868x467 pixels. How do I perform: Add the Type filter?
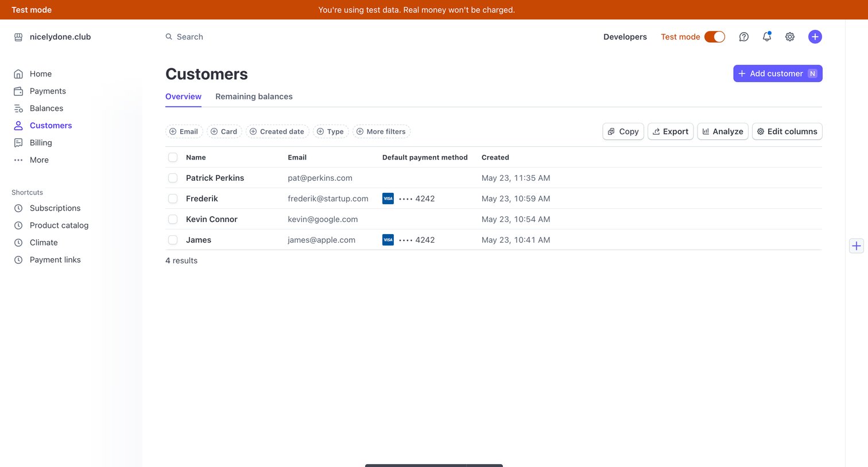[x=331, y=131]
